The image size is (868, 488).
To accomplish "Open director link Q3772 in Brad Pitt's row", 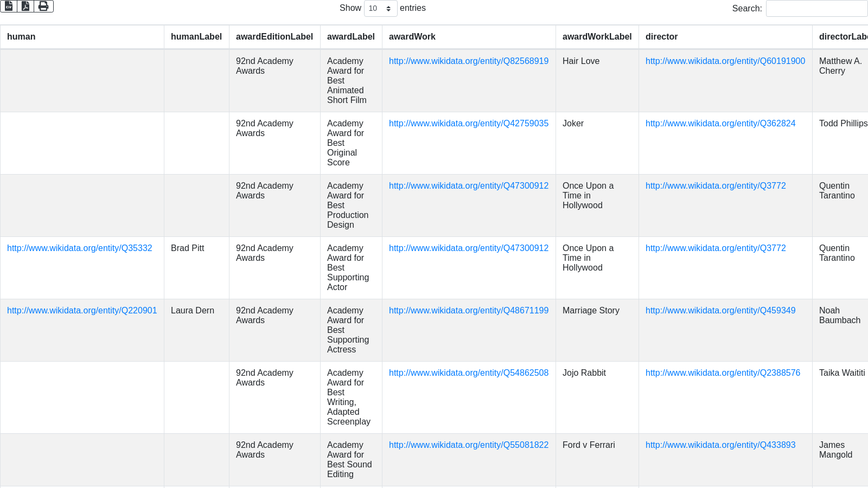I will click(x=716, y=248).
